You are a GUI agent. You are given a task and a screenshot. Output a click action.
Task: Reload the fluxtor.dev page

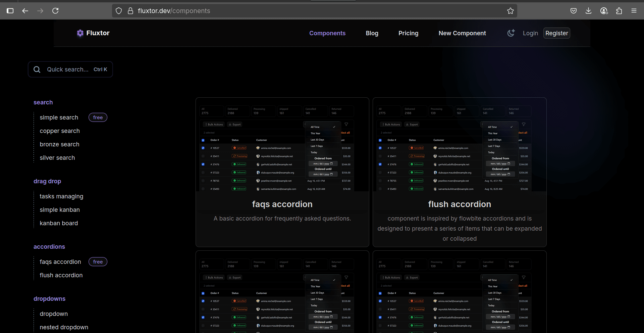tap(55, 11)
